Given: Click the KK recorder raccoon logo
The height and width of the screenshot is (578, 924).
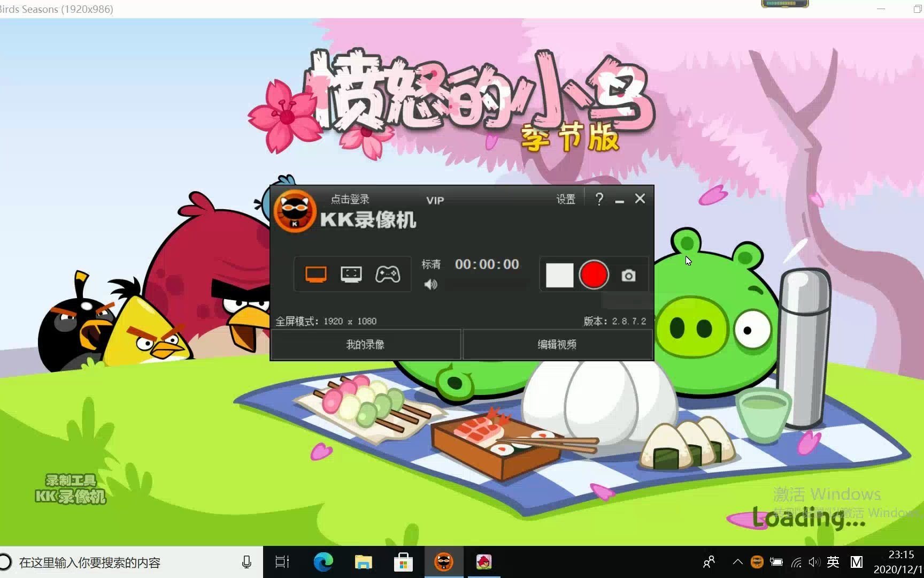Looking at the screenshot, I should (x=295, y=211).
